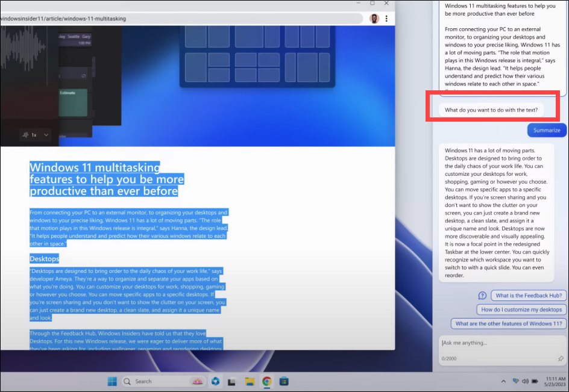Open the Chrome profile avatar
The width and height of the screenshot is (569, 392).
[374, 19]
